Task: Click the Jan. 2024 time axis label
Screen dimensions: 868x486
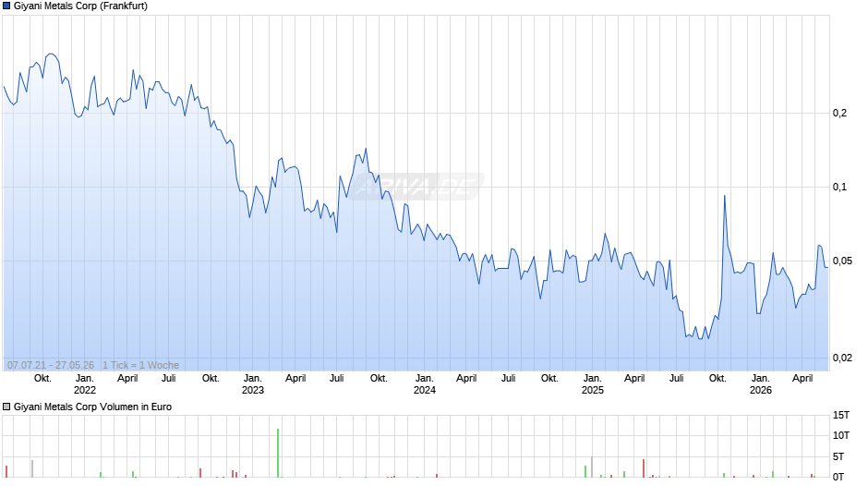Action: pyautogui.click(x=425, y=384)
